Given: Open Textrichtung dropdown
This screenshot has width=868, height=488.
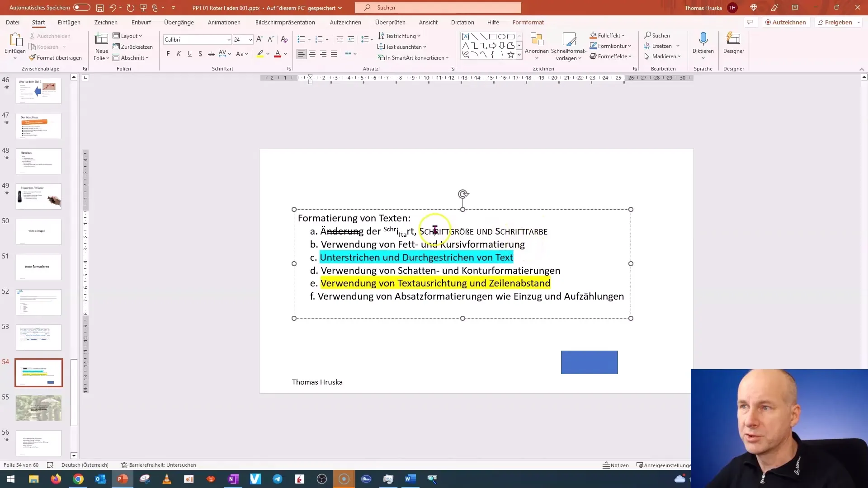Looking at the screenshot, I should coord(399,36).
